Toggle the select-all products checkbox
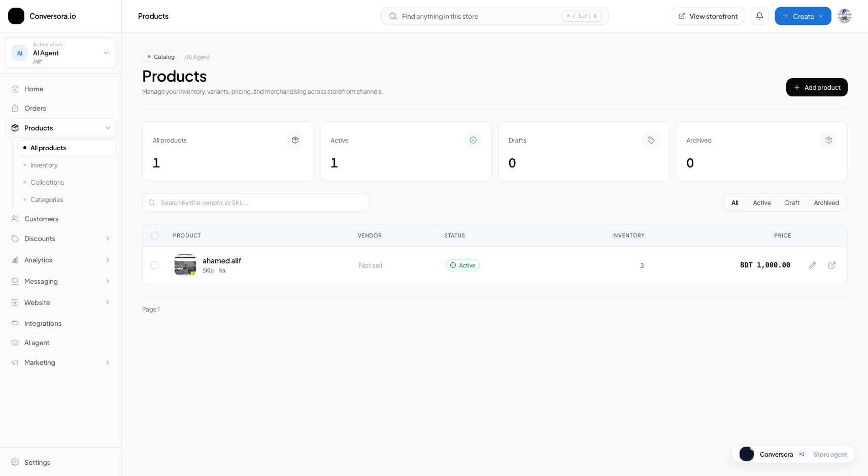868x476 pixels. coord(155,235)
